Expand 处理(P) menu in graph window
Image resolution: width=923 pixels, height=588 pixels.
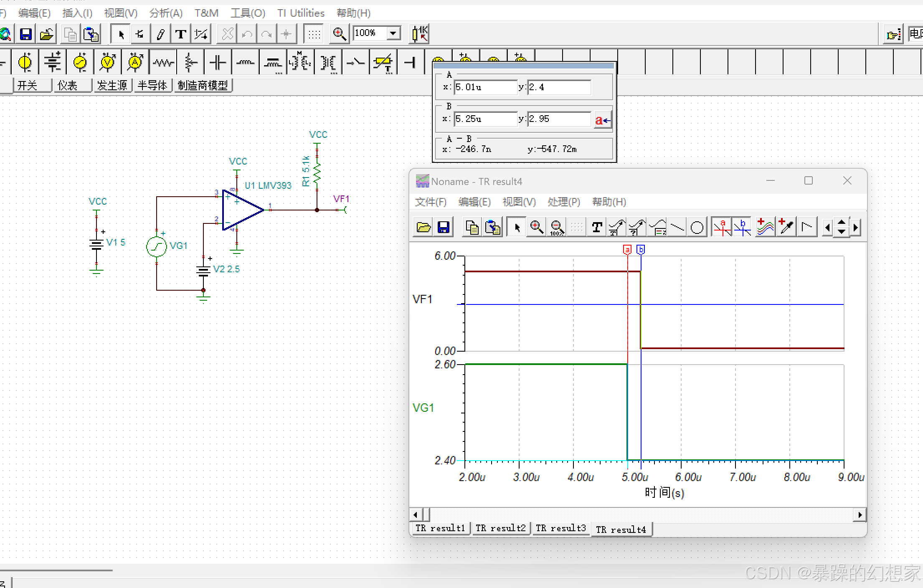[563, 202]
